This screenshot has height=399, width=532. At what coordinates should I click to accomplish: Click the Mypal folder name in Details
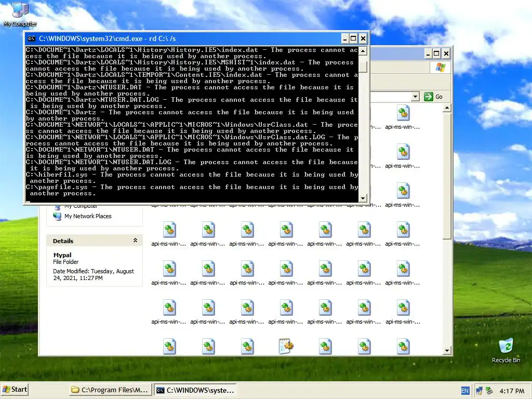[x=62, y=255]
